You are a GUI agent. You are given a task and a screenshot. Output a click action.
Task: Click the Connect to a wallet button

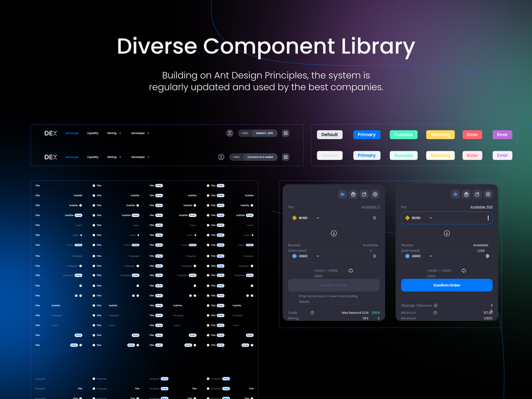pos(260,157)
